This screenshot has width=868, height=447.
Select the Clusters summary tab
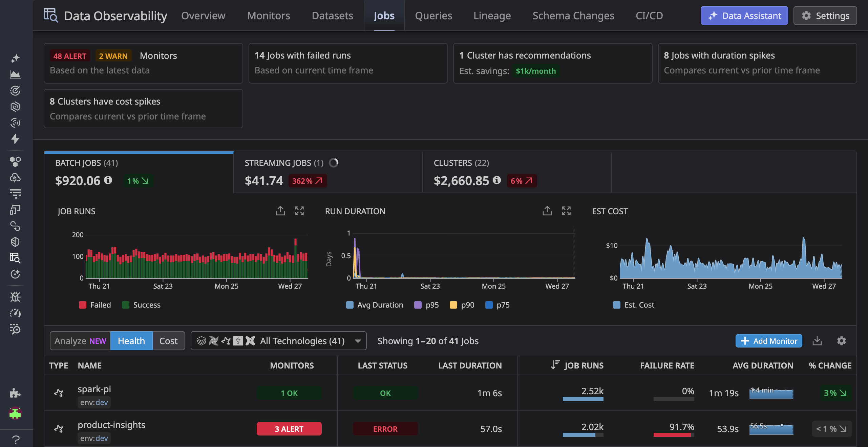click(x=517, y=172)
